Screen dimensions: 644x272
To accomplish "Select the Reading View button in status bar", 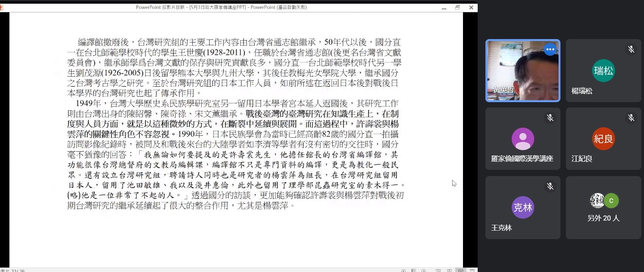I will (x=461, y=270).
